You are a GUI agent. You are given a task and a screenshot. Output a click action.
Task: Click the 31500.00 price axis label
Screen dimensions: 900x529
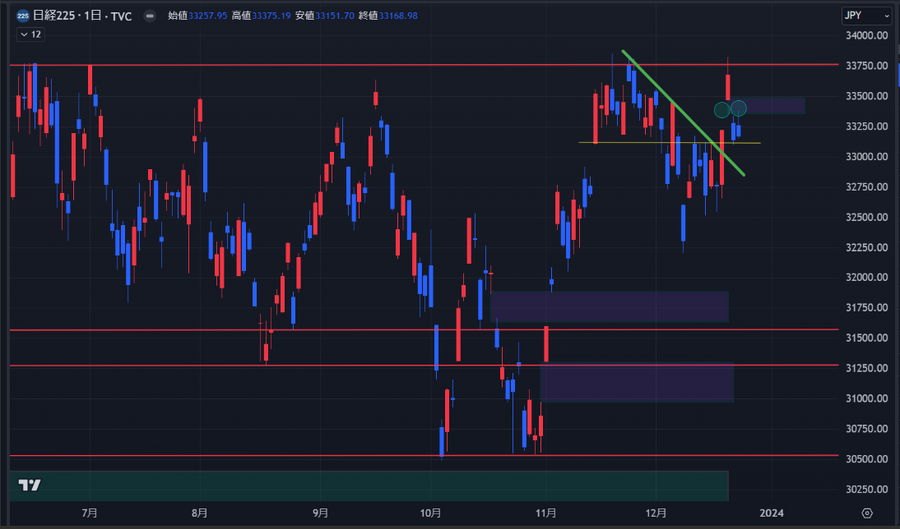click(867, 338)
